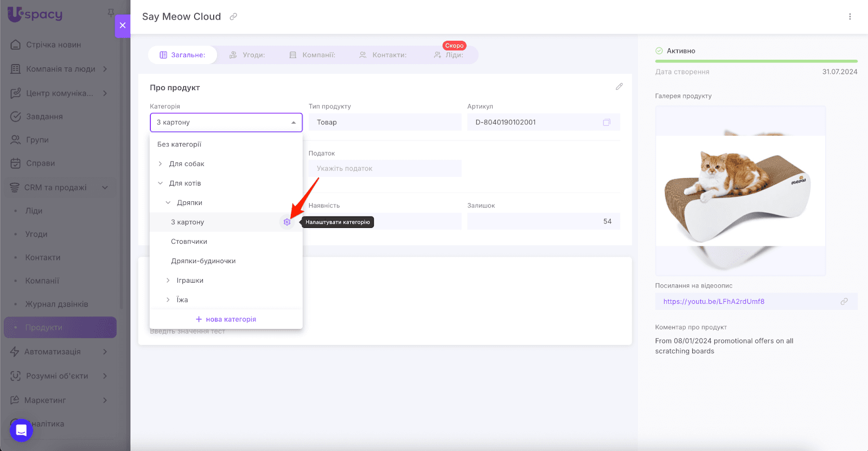Copy the article number with the copy icon
The height and width of the screenshot is (451, 868).
[607, 123]
